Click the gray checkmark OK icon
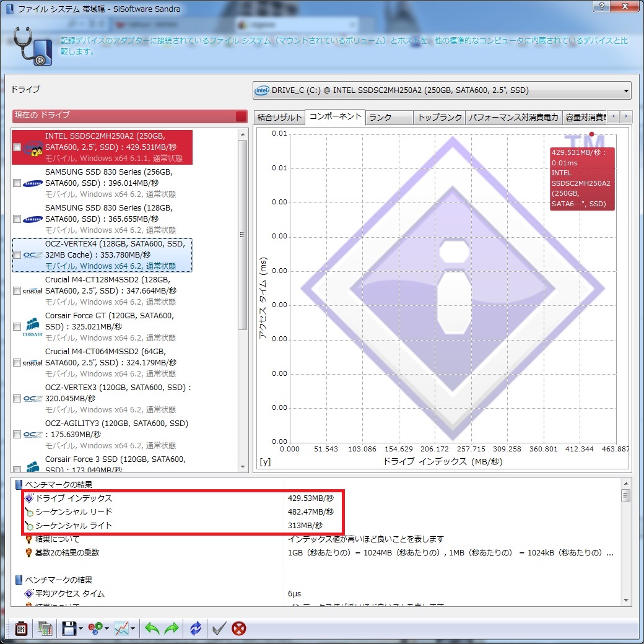This screenshot has width=644, height=644. tap(219, 629)
